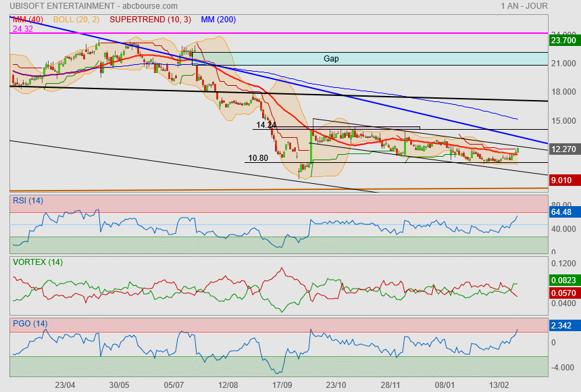Click the RSI (14) panel label

pyautogui.click(x=28, y=201)
